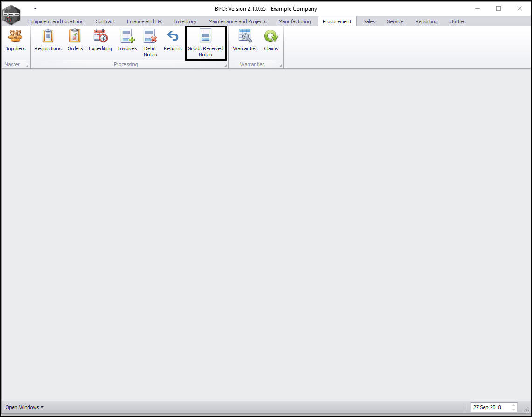Close the BPO application window
Image resolution: width=532 pixels, height=417 pixels.
click(520, 8)
